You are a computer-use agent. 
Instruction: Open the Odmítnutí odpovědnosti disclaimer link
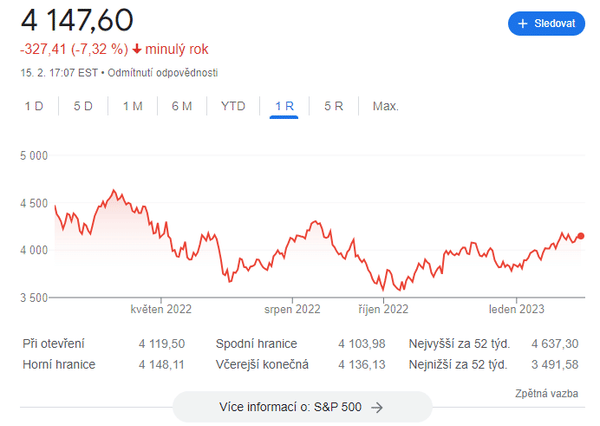170,73
